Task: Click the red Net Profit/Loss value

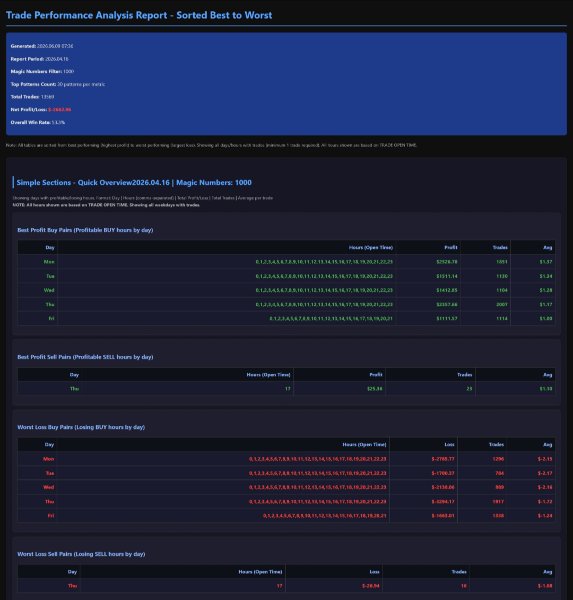Action: tap(59, 110)
